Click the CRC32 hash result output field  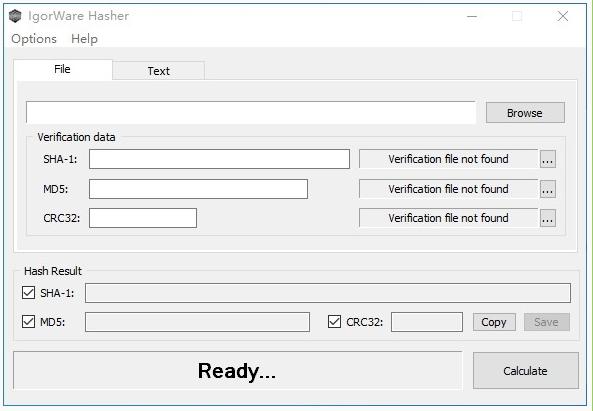pos(427,322)
